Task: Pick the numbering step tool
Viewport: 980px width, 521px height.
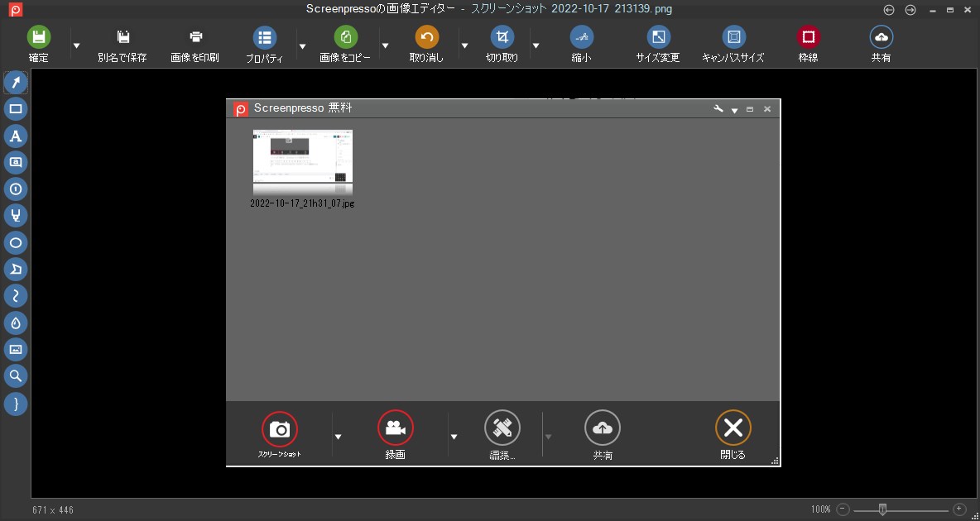Action: coord(16,189)
